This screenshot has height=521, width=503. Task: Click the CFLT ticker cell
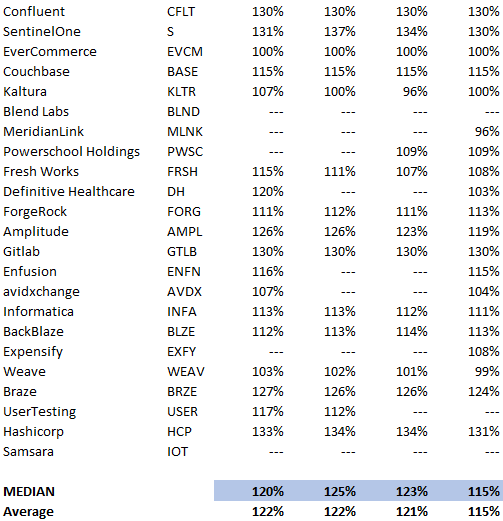click(181, 12)
